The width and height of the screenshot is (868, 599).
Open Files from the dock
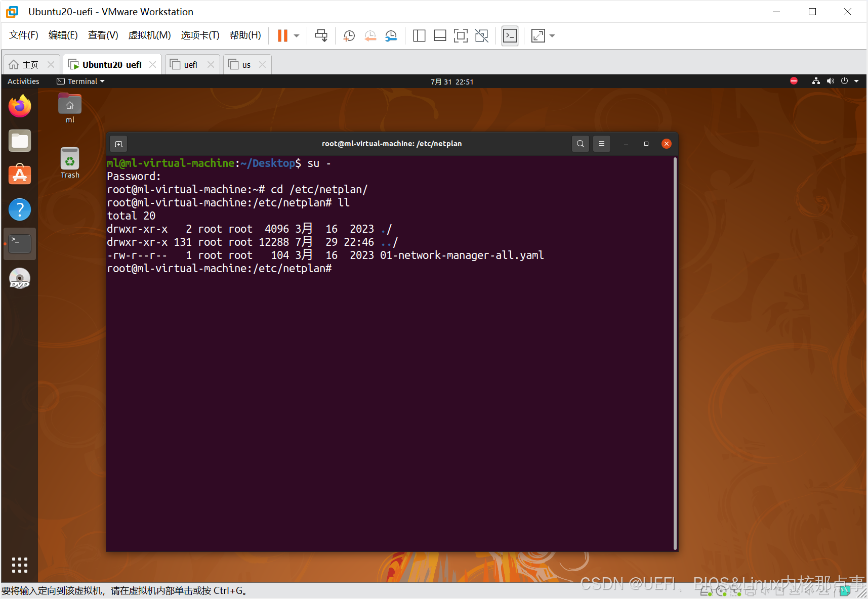[x=20, y=141]
